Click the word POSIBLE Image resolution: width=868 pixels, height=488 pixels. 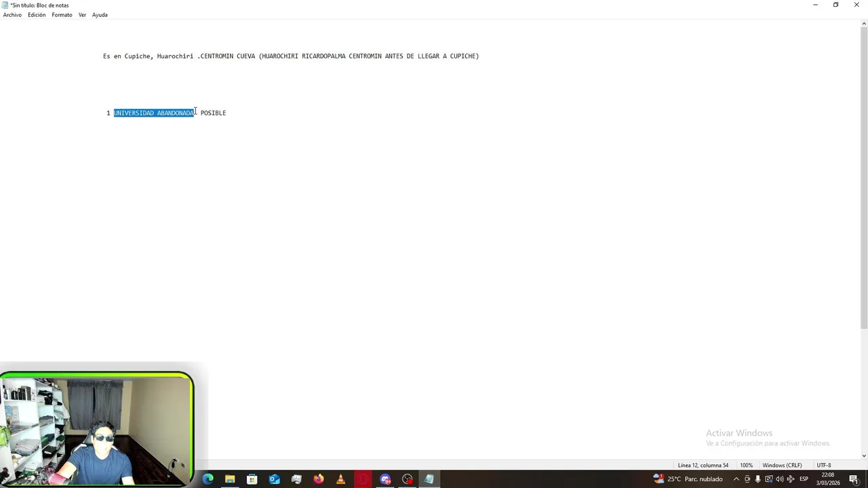[x=213, y=113]
